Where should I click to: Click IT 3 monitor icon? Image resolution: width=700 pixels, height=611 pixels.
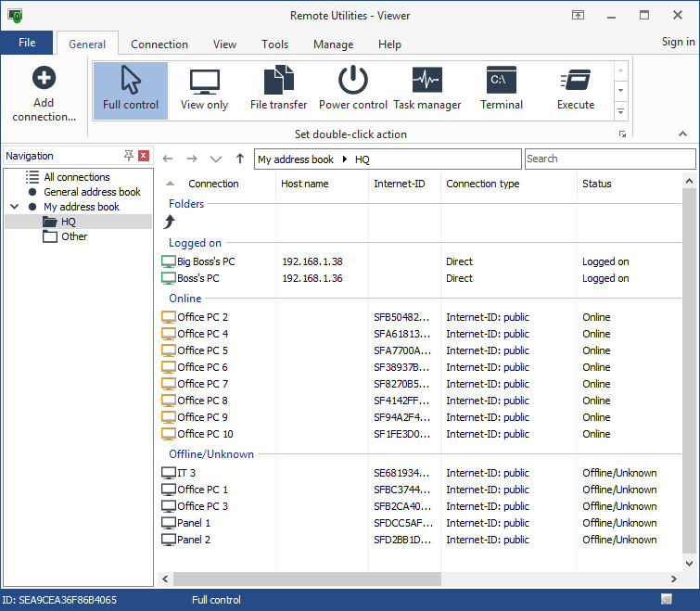tap(169, 473)
